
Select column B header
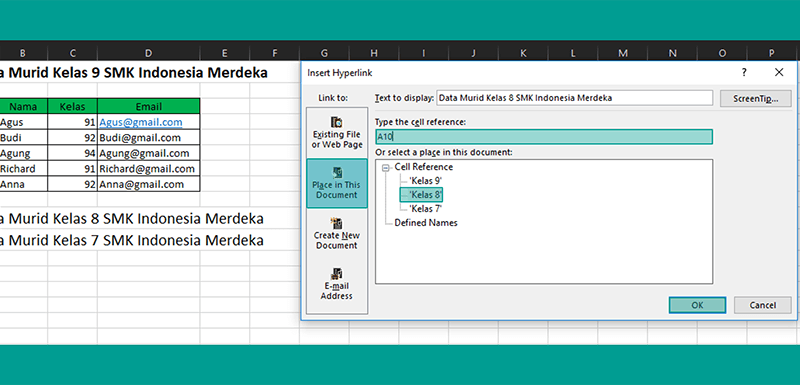click(x=23, y=53)
